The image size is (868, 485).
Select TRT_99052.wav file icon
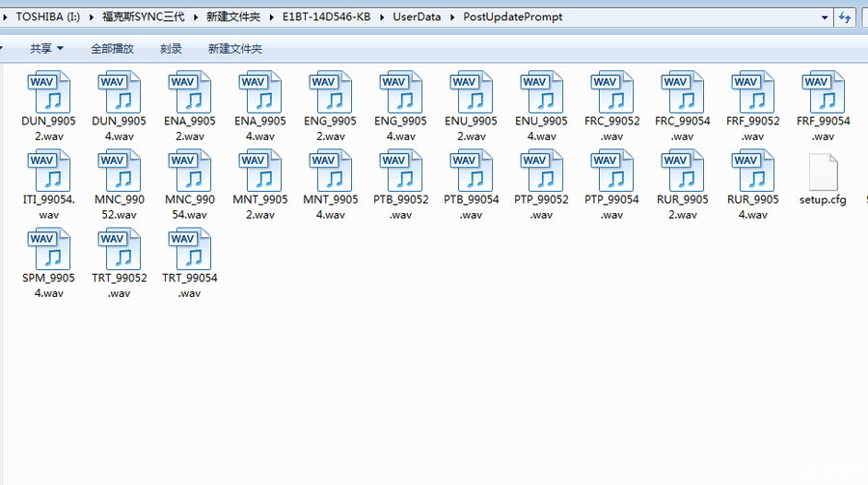click(119, 249)
